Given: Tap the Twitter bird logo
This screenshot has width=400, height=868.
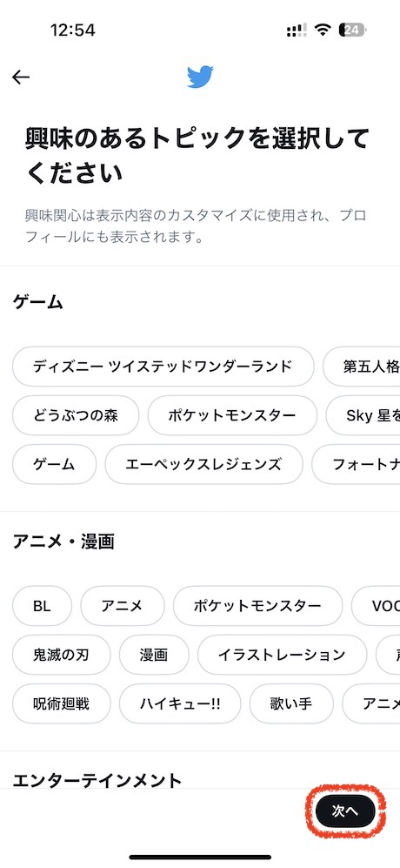Looking at the screenshot, I should [200, 77].
